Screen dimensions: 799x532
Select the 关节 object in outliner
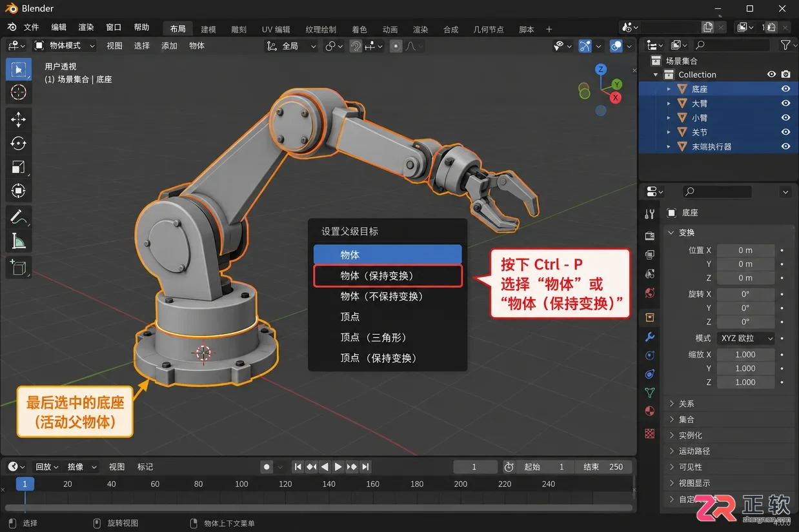[x=700, y=132]
